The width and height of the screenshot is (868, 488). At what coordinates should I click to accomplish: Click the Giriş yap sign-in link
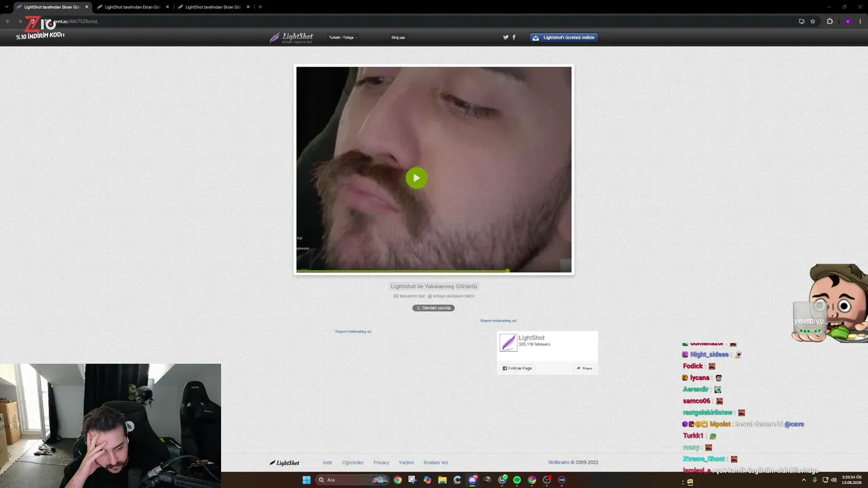[398, 38]
